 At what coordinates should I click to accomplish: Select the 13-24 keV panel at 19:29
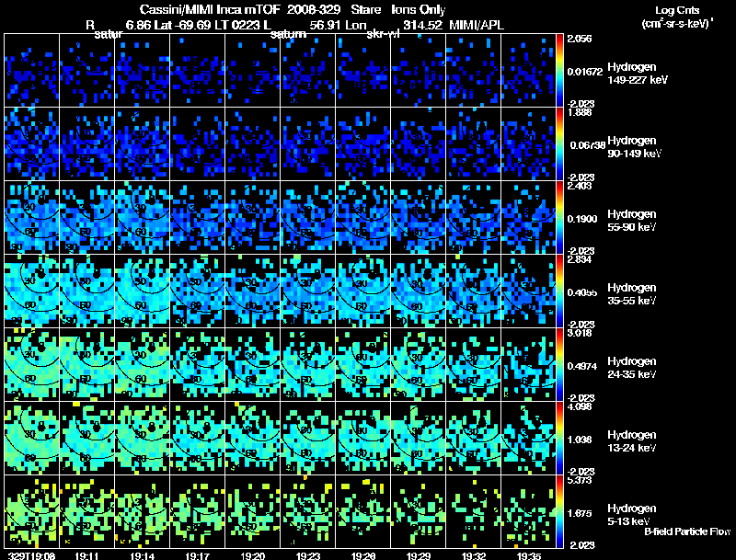coord(419,439)
